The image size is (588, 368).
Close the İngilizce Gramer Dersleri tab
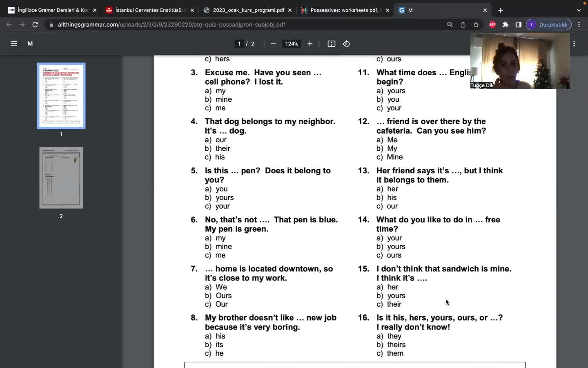pyautogui.click(x=95, y=10)
